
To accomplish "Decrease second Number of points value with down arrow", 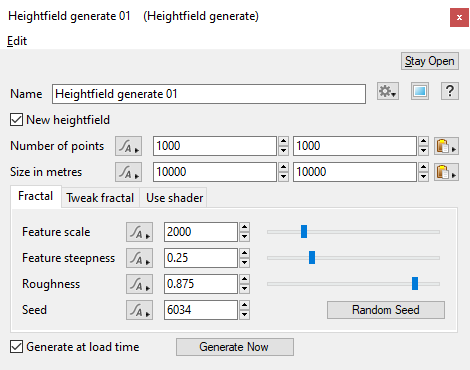I will [423, 151].
